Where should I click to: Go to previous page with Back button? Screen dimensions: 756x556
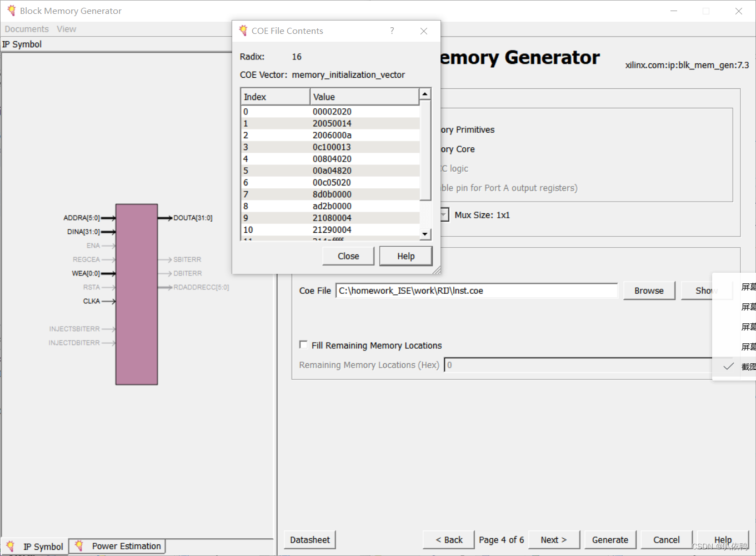click(449, 540)
